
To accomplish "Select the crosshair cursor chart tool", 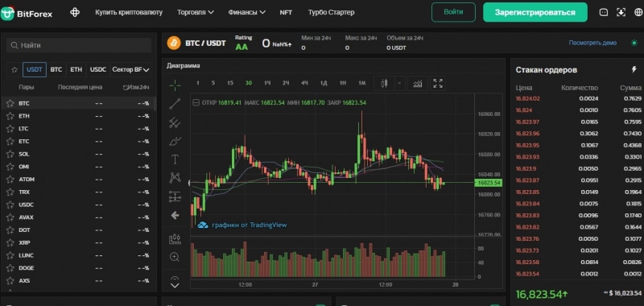I will tap(175, 85).
